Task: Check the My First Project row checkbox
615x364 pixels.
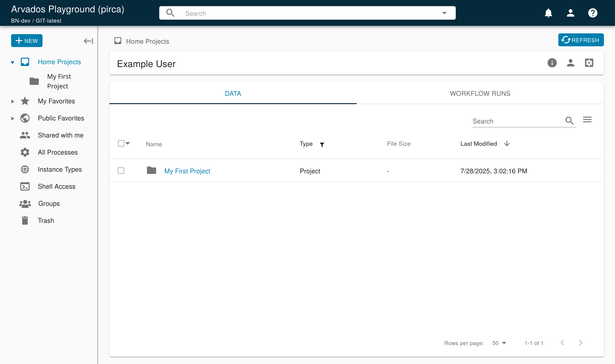Action: 121,171
